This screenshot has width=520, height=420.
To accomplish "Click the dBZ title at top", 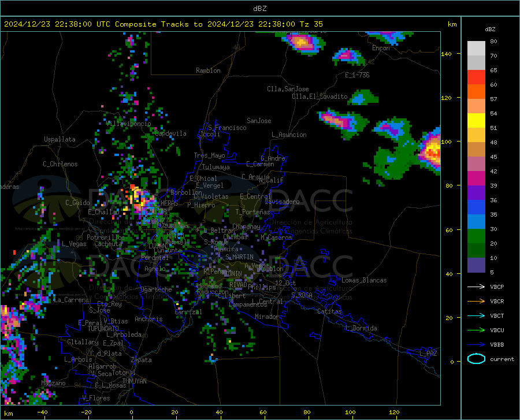I will [259, 9].
